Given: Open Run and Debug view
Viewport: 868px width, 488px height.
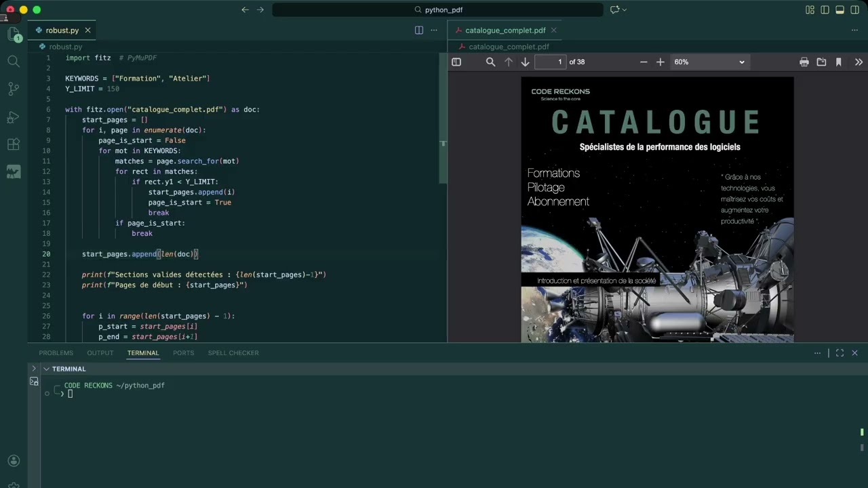Looking at the screenshot, I should tap(13, 117).
